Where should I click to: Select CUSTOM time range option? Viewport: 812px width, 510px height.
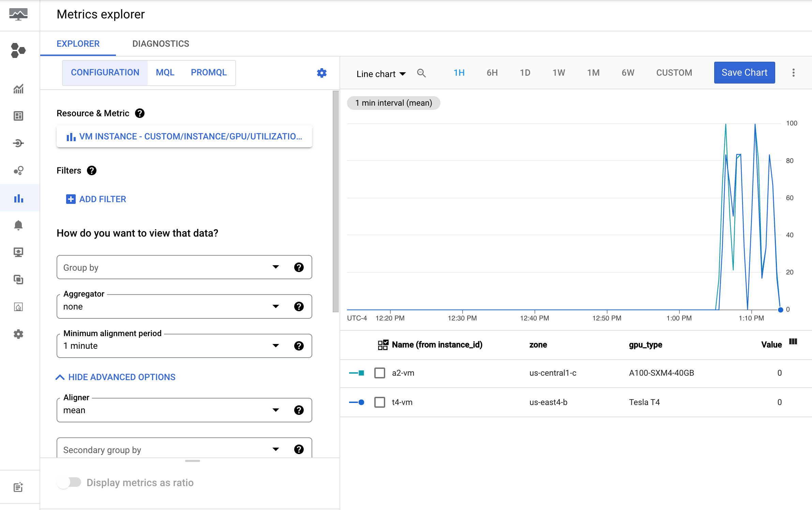click(674, 72)
